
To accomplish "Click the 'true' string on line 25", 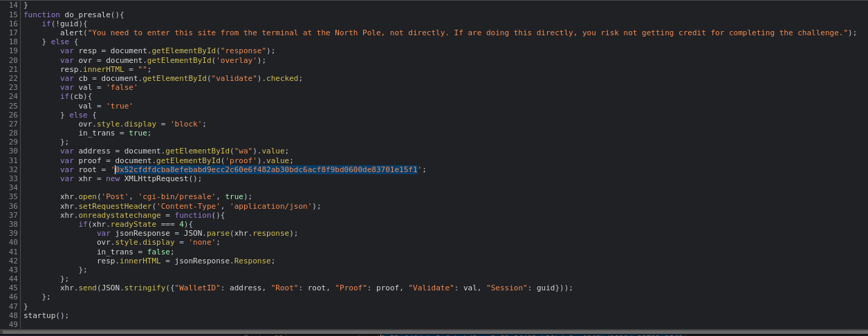I will [x=120, y=106].
